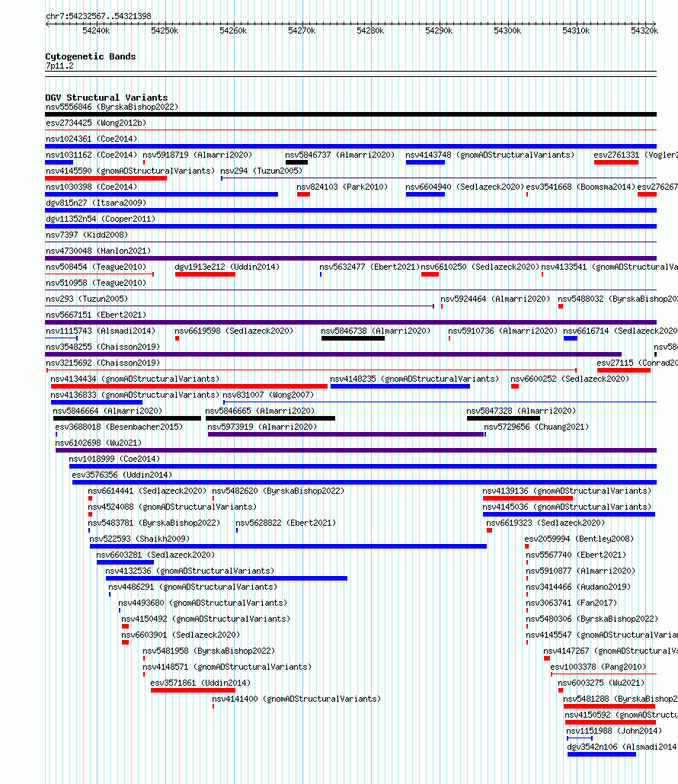Click nsv293 (Tuzun2005) variant label
The height and width of the screenshot is (784, 678).
pyautogui.click(x=87, y=299)
